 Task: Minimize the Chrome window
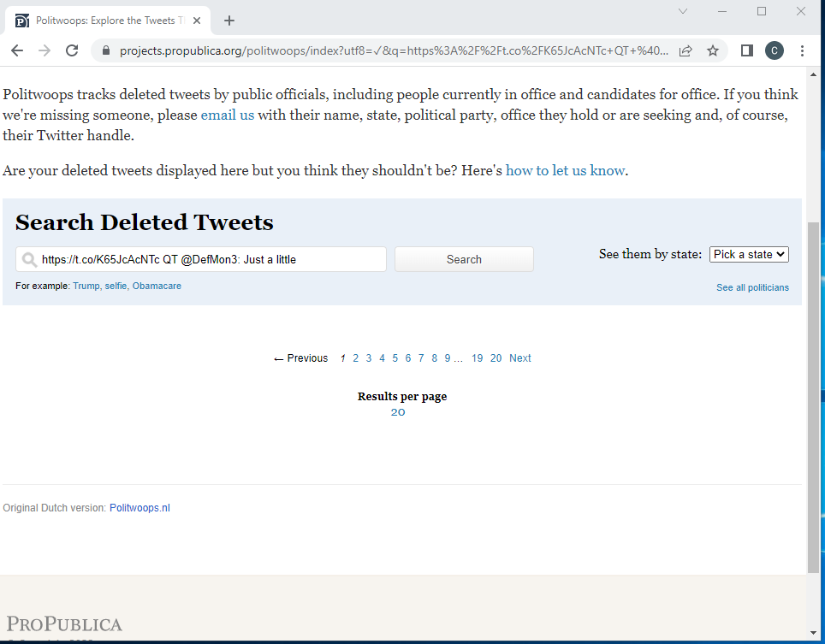pos(722,11)
